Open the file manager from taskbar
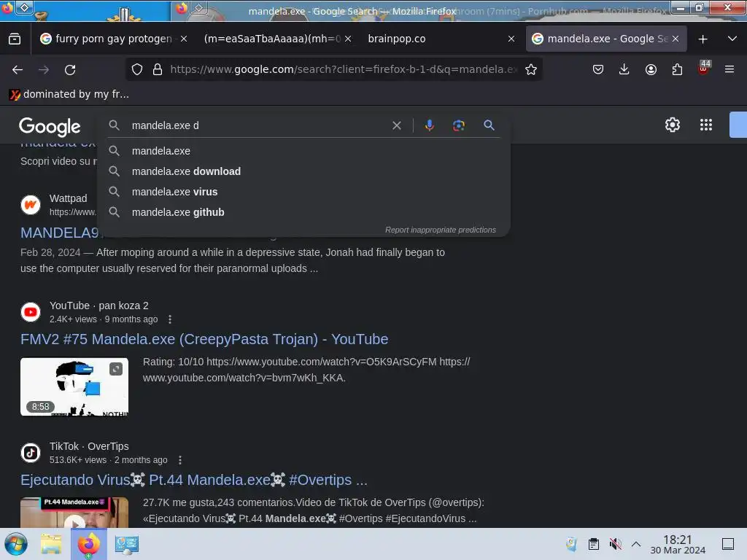The image size is (747, 560). click(51, 544)
